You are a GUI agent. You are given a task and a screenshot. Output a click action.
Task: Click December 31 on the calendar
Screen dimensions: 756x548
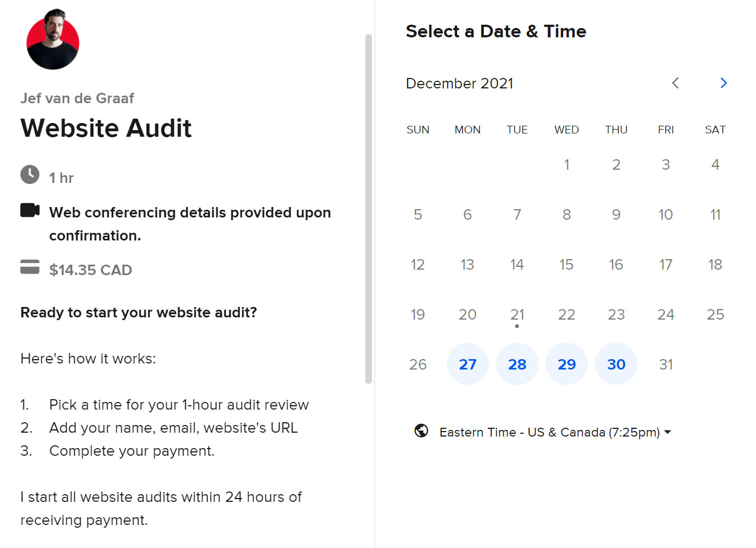click(666, 364)
